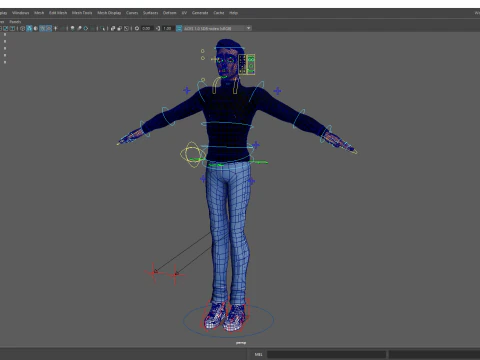Viewport: 480px width, 360px height.
Task: Open the Help menu
Action: tap(233, 13)
